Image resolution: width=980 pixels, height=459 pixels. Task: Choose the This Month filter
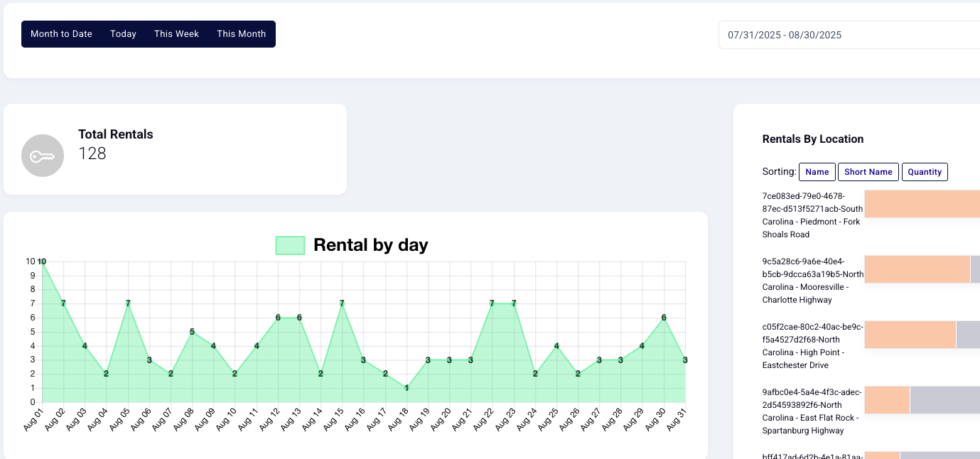(x=241, y=34)
